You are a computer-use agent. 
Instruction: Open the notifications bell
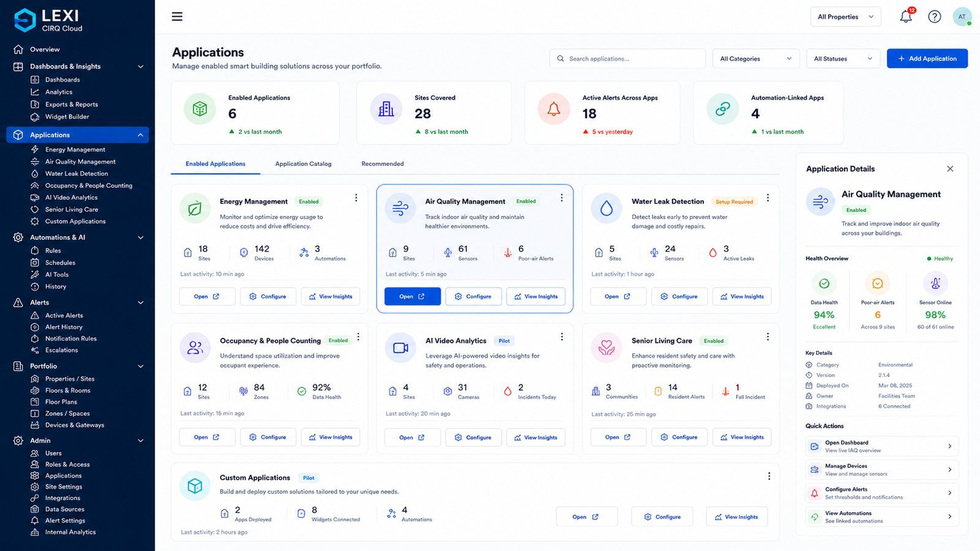(x=906, y=17)
